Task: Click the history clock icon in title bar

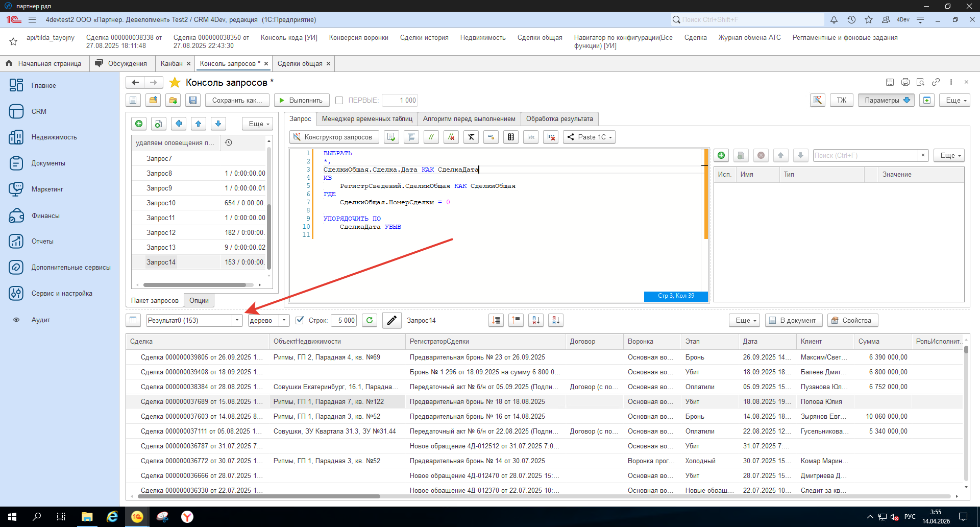Action: tap(851, 20)
